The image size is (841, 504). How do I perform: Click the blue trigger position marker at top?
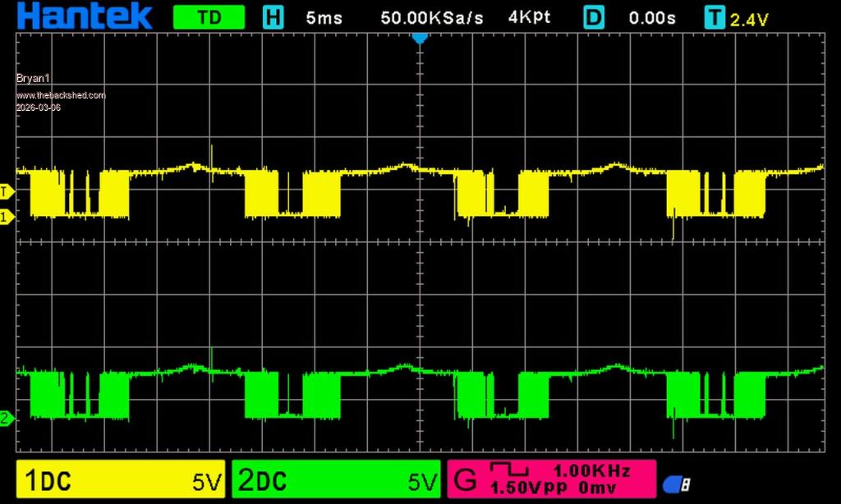click(x=420, y=38)
